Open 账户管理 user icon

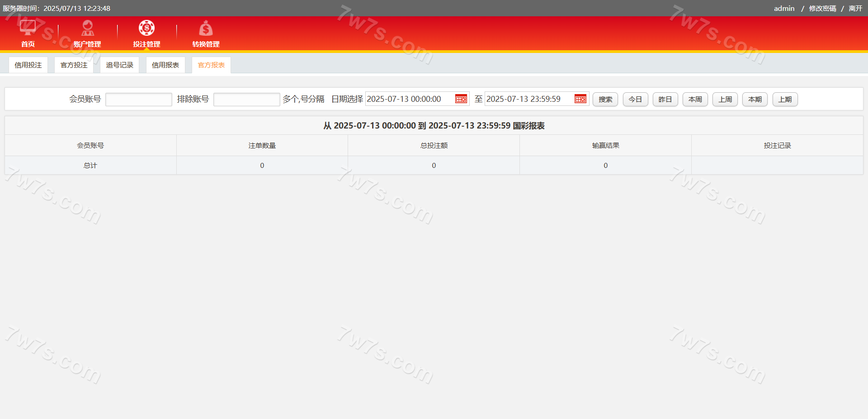87,28
